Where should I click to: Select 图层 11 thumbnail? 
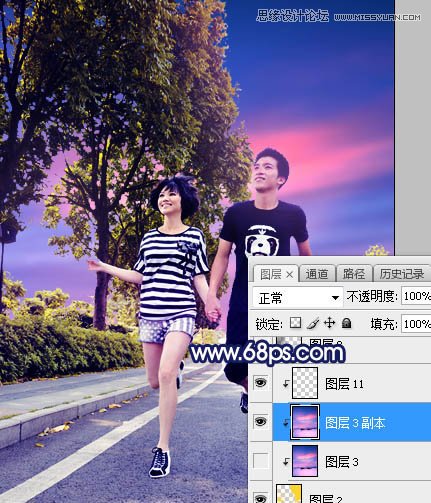click(x=305, y=383)
